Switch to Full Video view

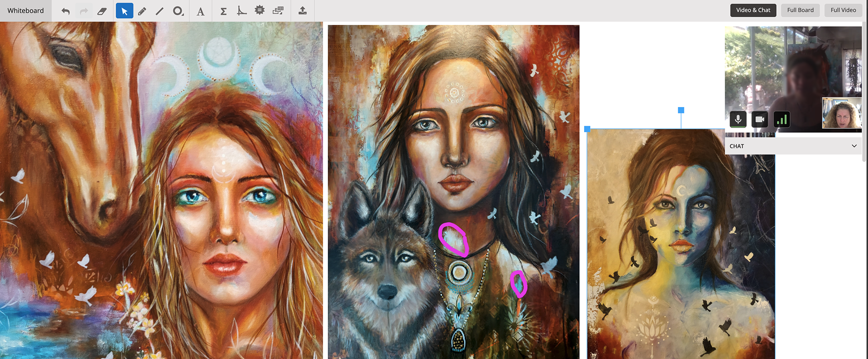coord(843,10)
